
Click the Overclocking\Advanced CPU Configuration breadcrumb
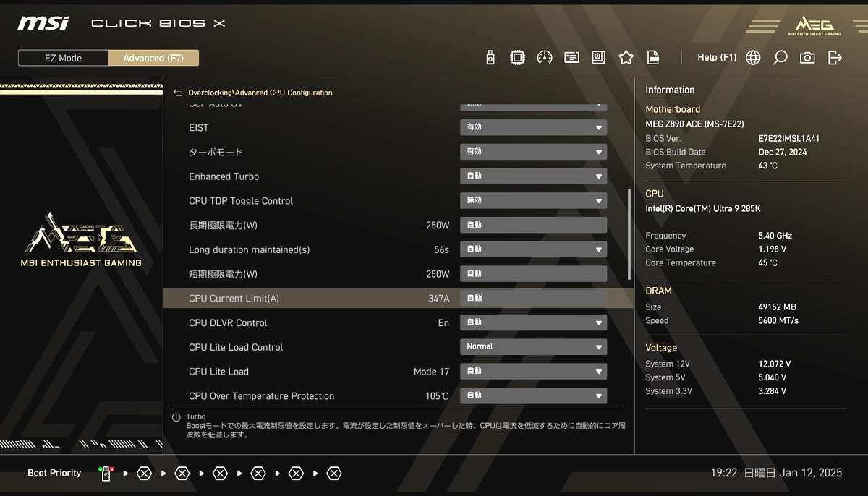tap(260, 93)
